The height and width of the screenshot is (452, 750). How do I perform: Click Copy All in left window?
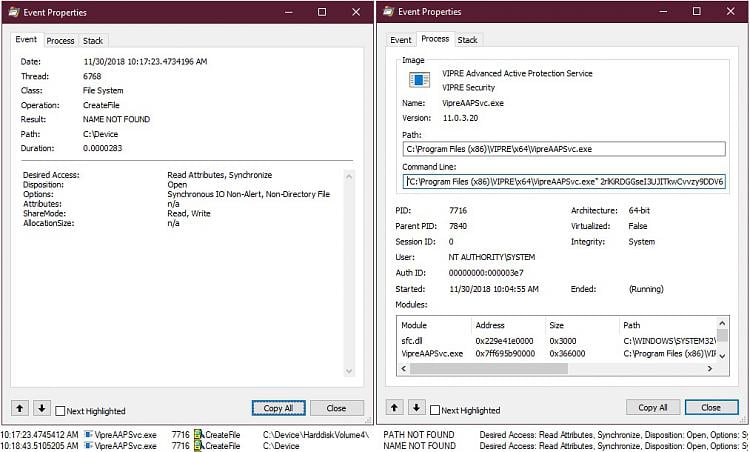278,408
